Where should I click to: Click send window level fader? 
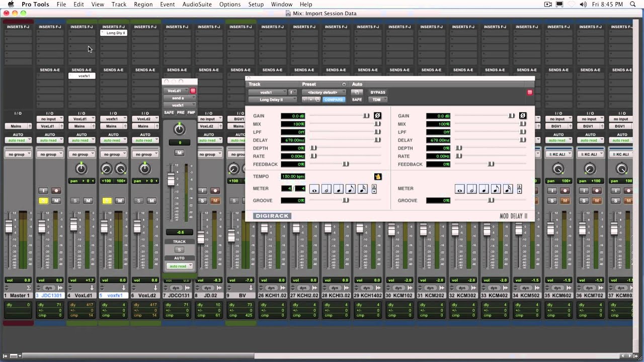click(x=171, y=179)
